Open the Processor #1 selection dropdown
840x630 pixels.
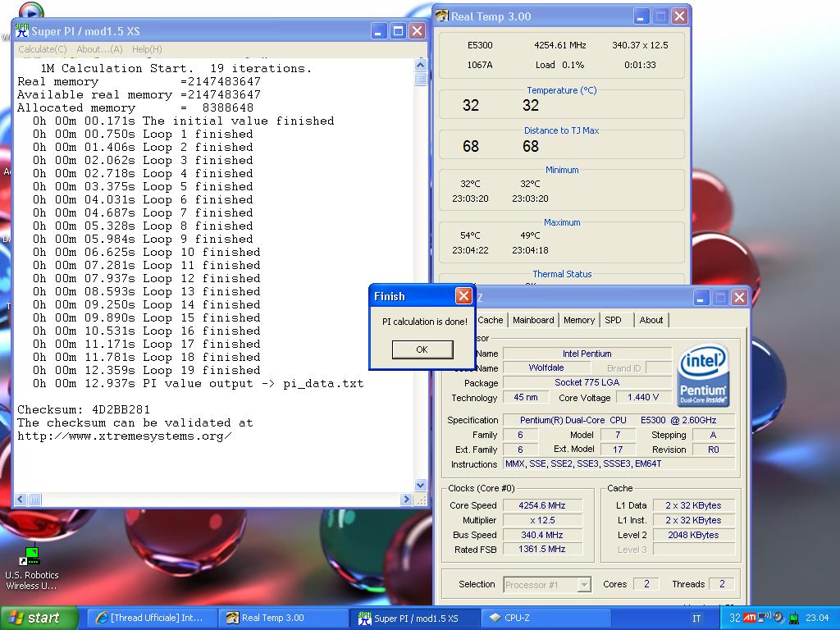click(x=547, y=584)
